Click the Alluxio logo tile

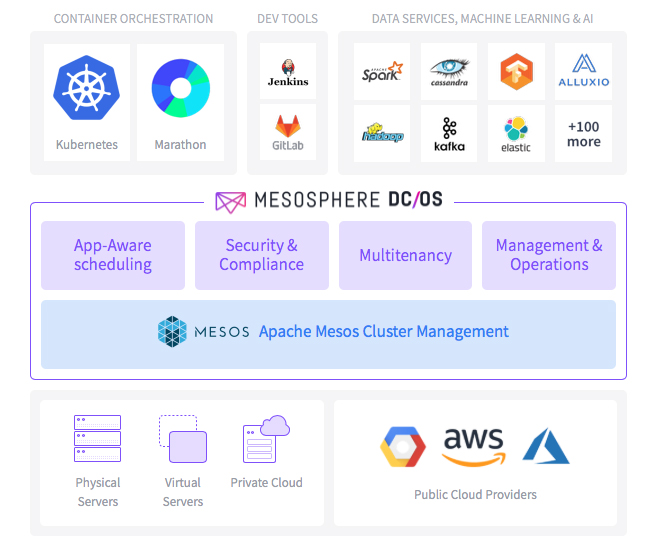point(584,71)
